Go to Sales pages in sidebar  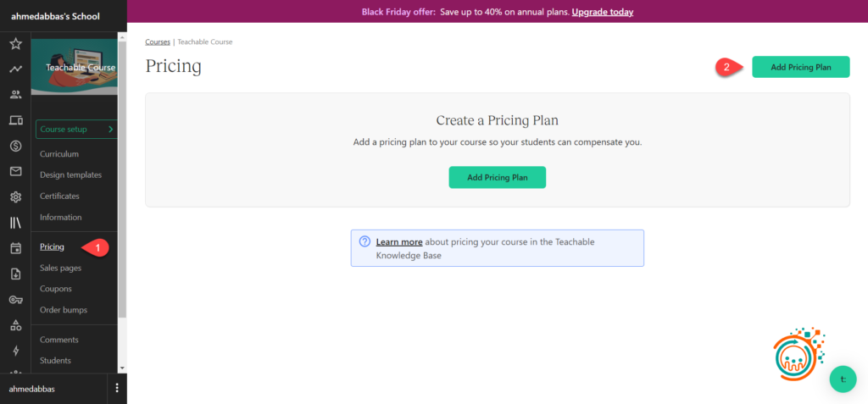tap(60, 268)
